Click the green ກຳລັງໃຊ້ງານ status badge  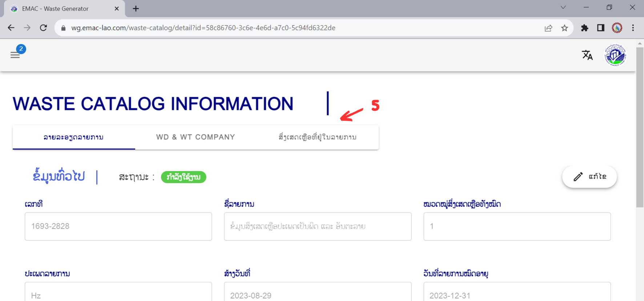(x=184, y=177)
